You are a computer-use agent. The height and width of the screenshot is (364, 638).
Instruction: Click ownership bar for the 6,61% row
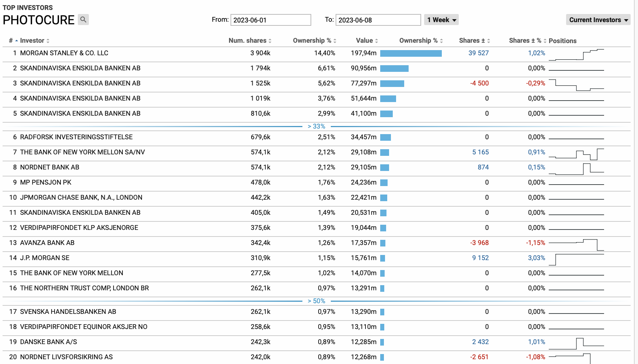(394, 69)
